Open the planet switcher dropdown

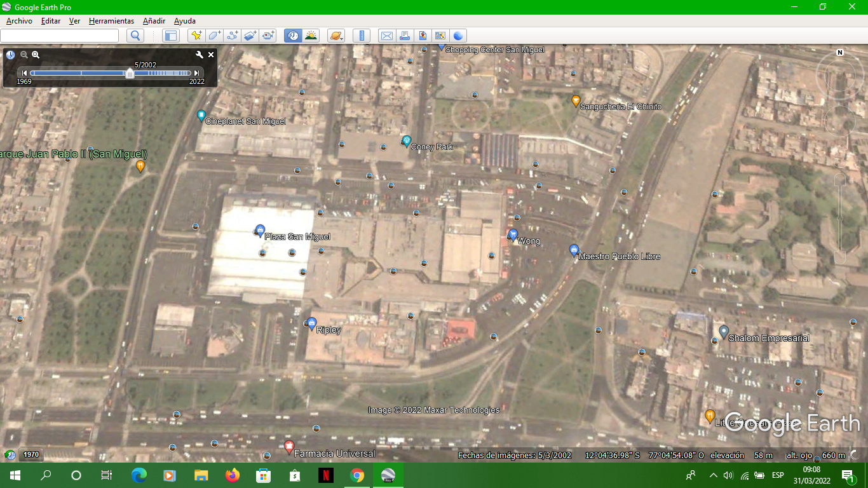pos(336,36)
